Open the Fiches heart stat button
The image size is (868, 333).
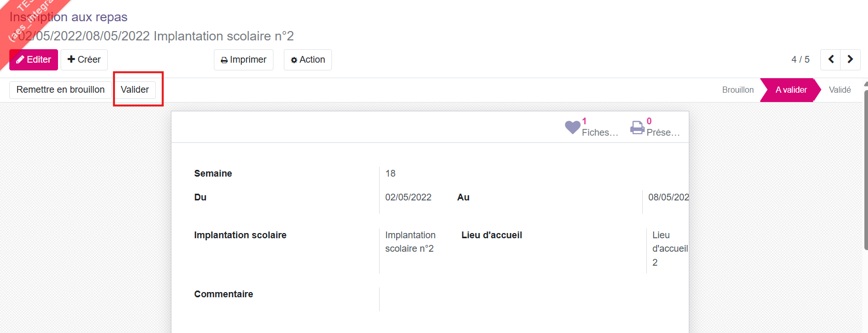tap(591, 127)
